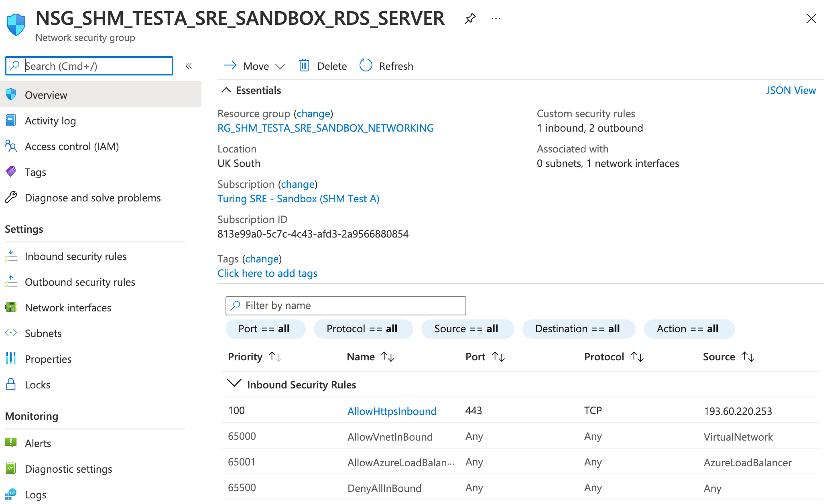Click priority 65500 cell
The width and height of the screenshot is (825, 504).
click(x=242, y=488)
